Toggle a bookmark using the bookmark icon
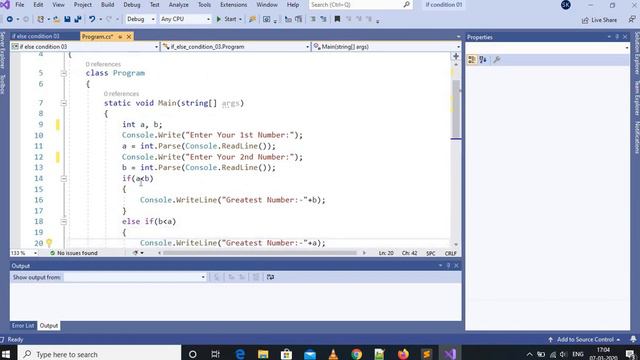The image size is (640, 360). (x=337, y=19)
